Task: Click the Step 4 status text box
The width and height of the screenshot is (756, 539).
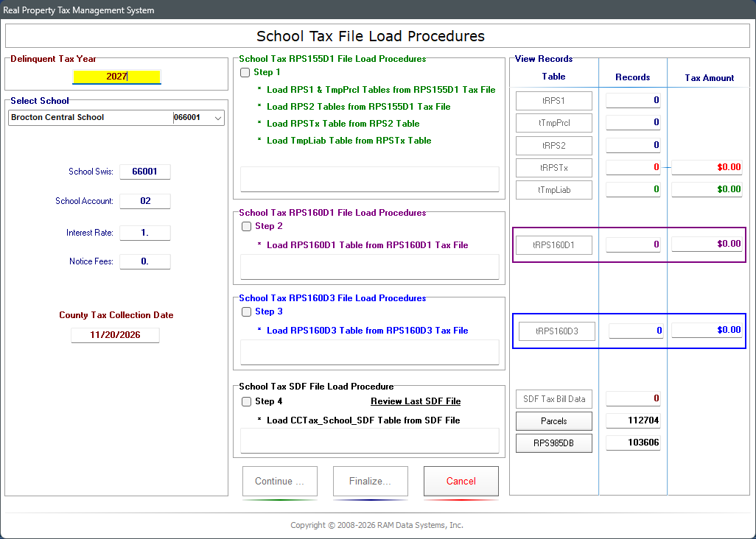Action: tap(370, 441)
